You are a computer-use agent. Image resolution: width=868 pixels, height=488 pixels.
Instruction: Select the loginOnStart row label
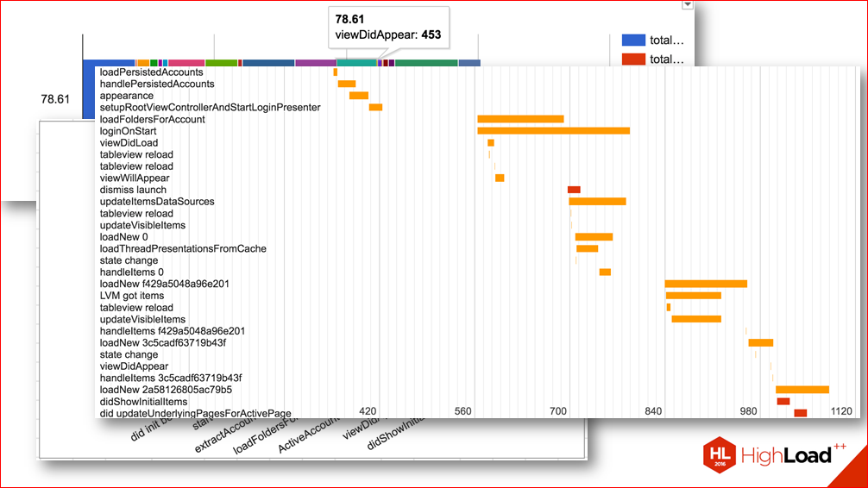coord(128,130)
